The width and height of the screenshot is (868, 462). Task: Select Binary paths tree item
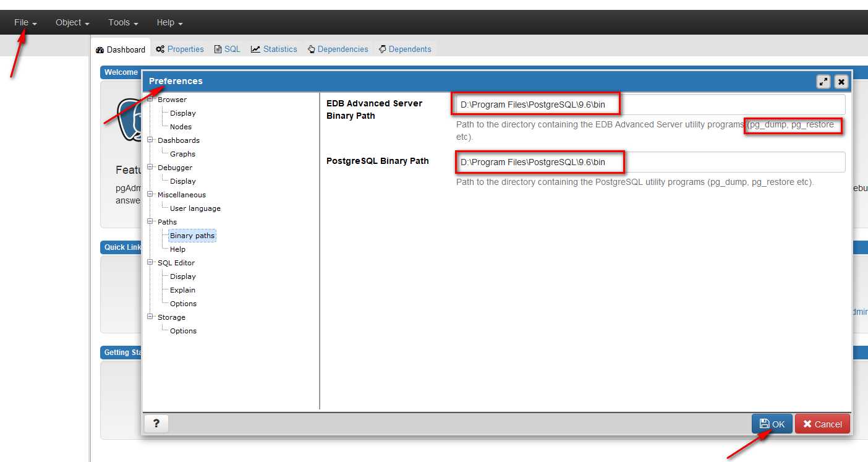[x=192, y=236]
